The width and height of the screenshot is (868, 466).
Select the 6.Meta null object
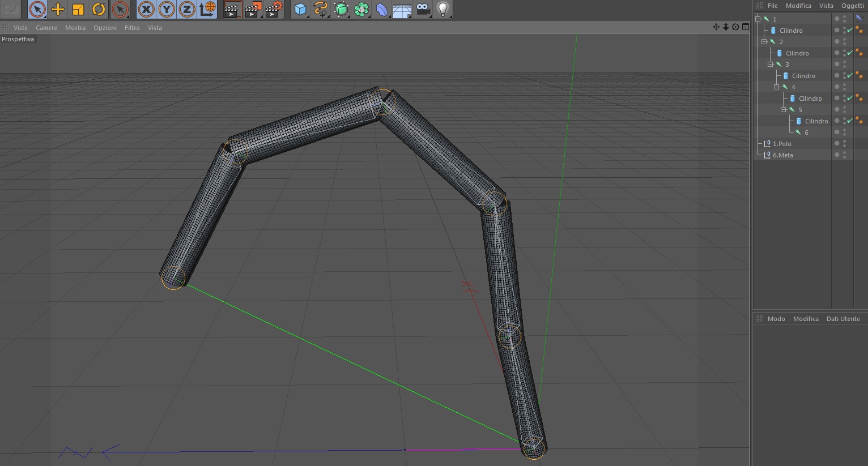point(783,155)
